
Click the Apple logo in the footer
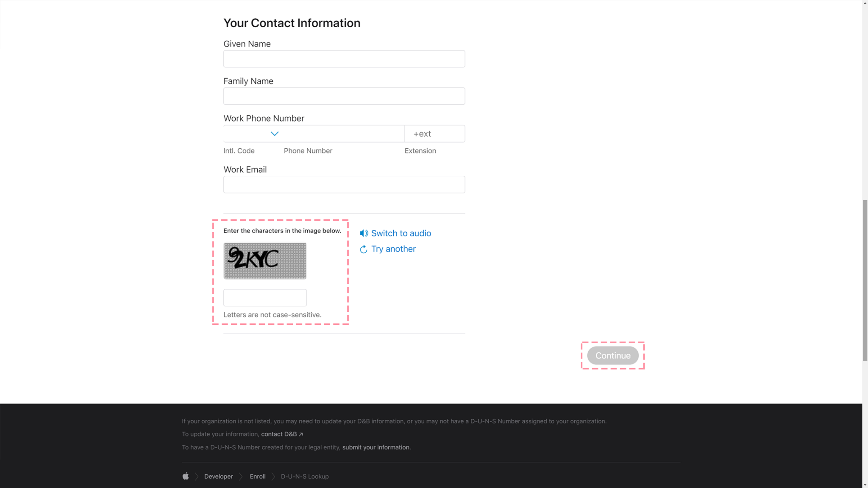pyautogui.click(x=185, y=476)
